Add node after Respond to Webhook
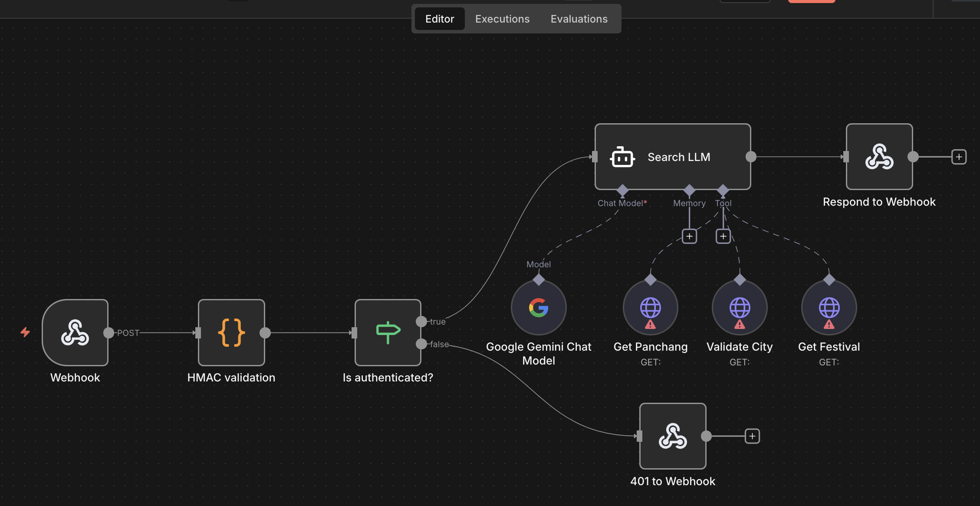 click(x=959, y=157)
